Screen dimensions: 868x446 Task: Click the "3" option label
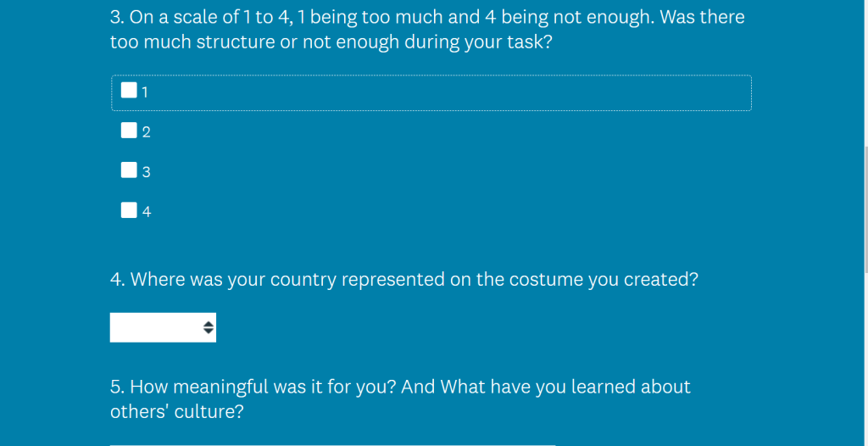coord(146,172)
